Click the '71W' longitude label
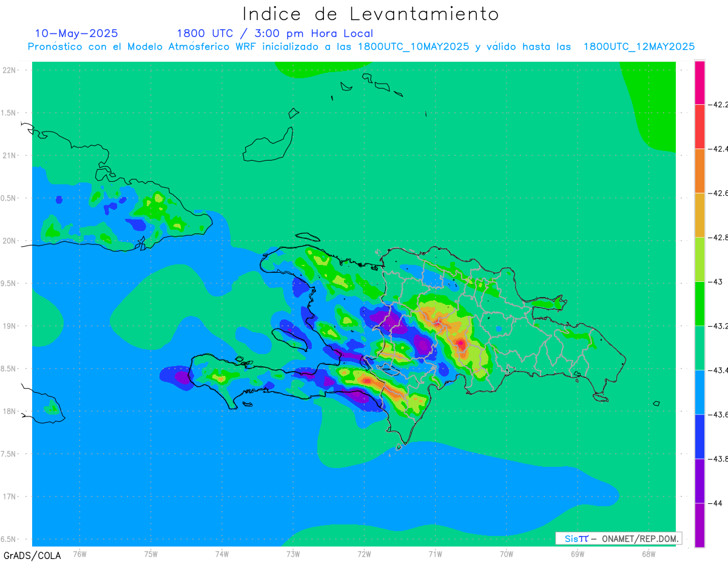 (435, 554)
